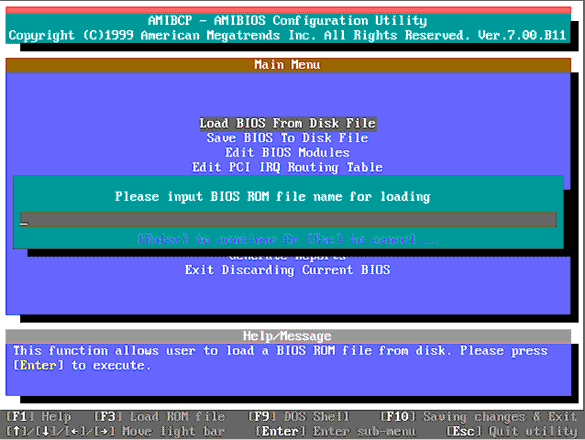Screen dimensions: 585x440
Task: Click the yellow [Enter] text in help
Action: pos(38,365)
